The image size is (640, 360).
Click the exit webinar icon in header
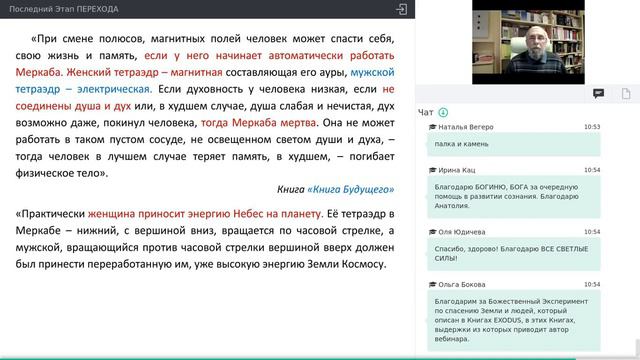point(401,9)
